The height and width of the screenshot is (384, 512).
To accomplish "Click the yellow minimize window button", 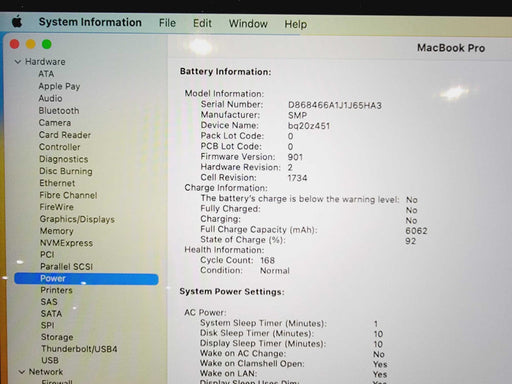I will point(31,44).
